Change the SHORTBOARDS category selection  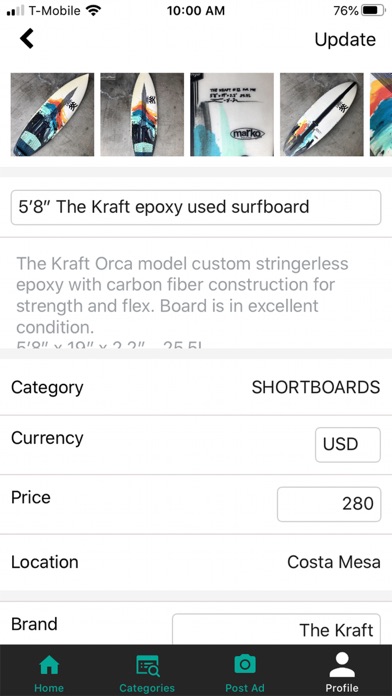click(x=316, y=387)
